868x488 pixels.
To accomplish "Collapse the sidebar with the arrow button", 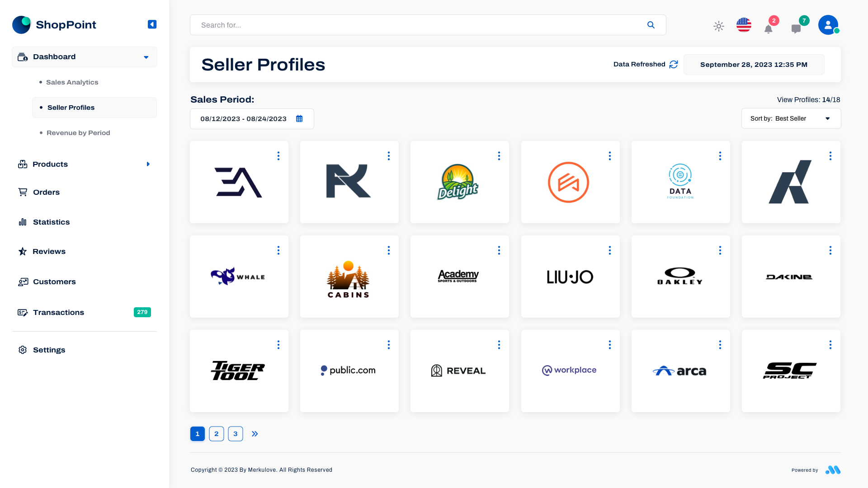I will pyautogui.click(x=152, y=24).
